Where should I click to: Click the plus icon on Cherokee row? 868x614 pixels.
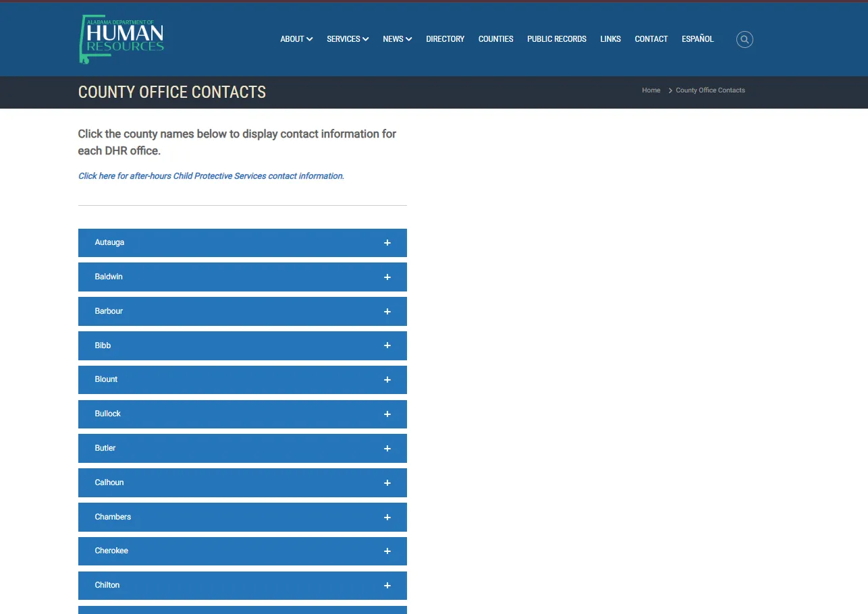coord(387,551)
